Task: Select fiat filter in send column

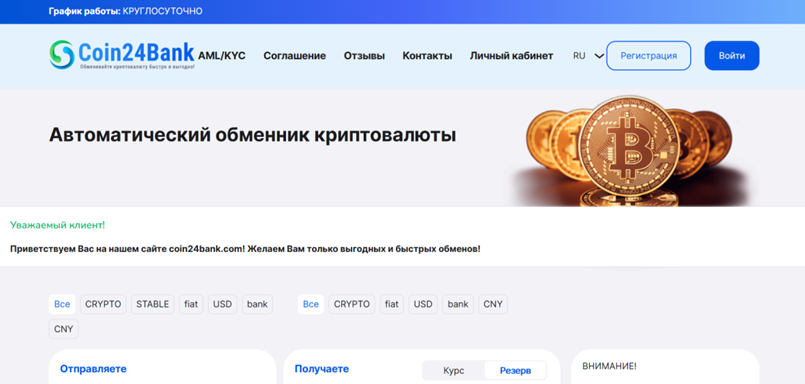Action: coord(191,304)
